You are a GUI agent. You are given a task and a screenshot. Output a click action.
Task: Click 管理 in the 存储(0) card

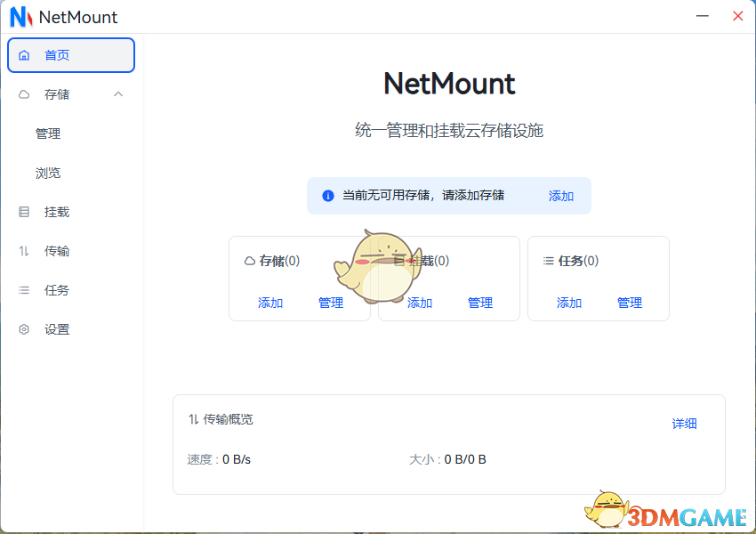point(331,303)
